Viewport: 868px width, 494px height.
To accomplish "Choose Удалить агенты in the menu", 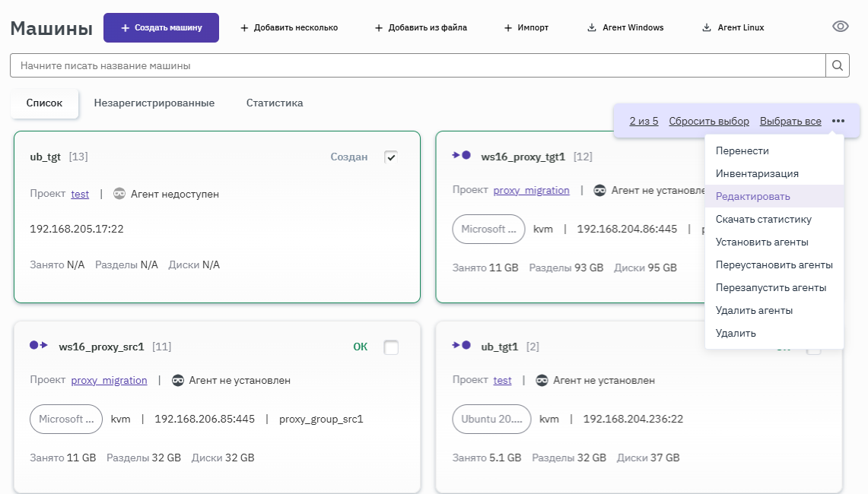I will [754, 310].
